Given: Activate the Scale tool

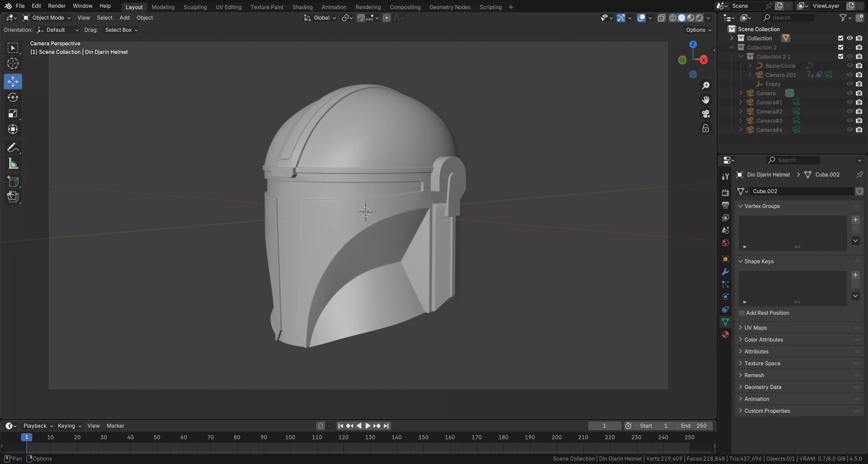Looking at the screenshot, I should click(x=13, y=114).
